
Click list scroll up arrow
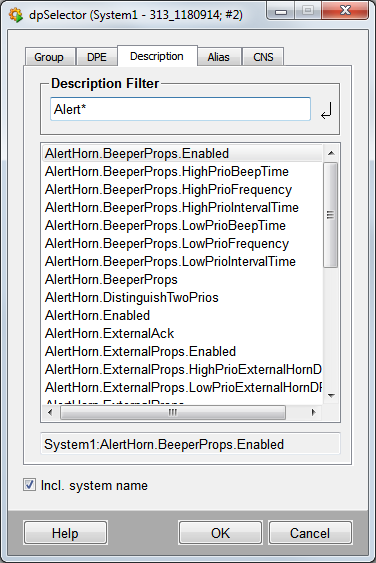331,153
